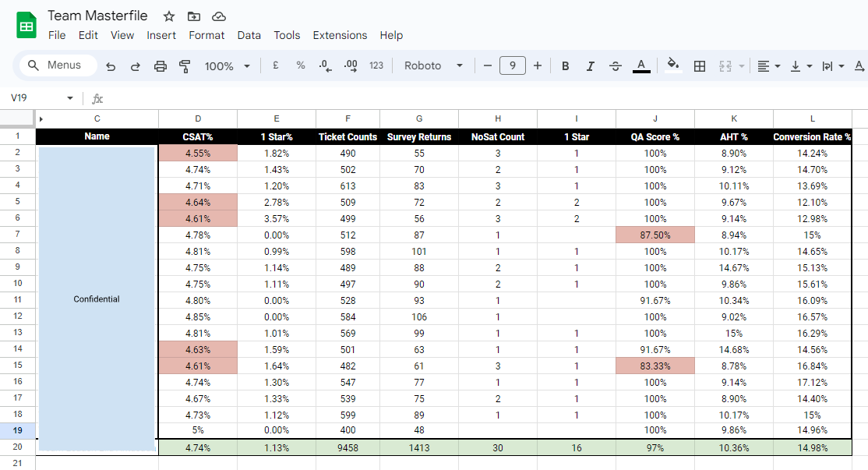This screenshot has width=868, height=470.
Task: Click the select-all corner box
Action: 17,118
